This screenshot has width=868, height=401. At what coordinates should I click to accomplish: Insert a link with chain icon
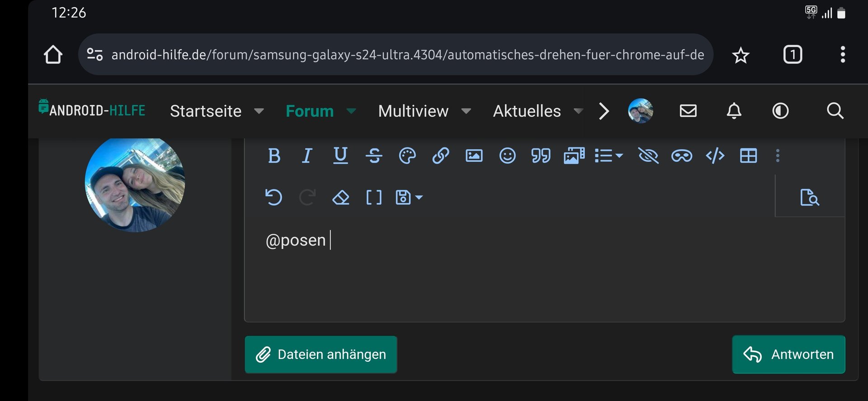441,156
